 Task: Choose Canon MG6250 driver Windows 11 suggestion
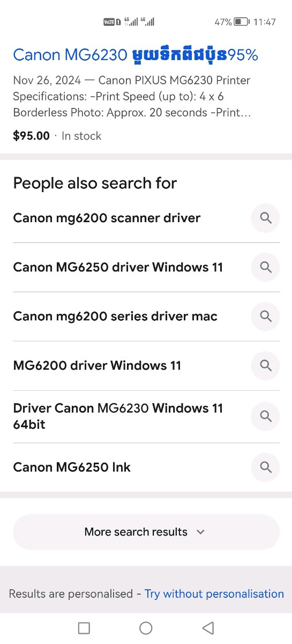[118, 267]
